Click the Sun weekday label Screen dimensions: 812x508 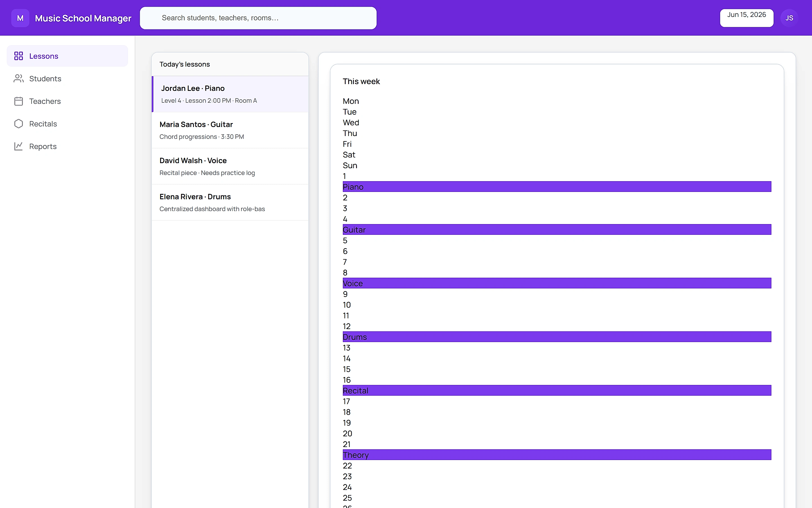tap(350, 166)
